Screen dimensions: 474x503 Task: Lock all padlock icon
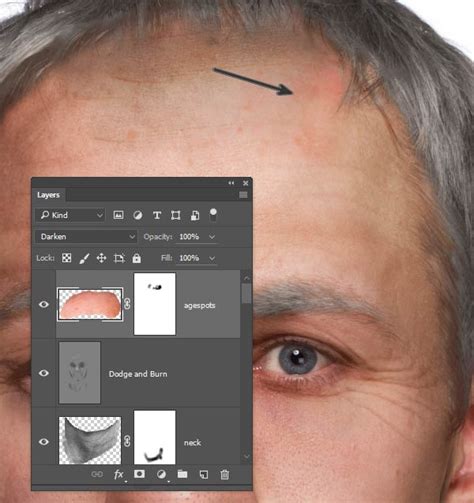click(136, 258)
